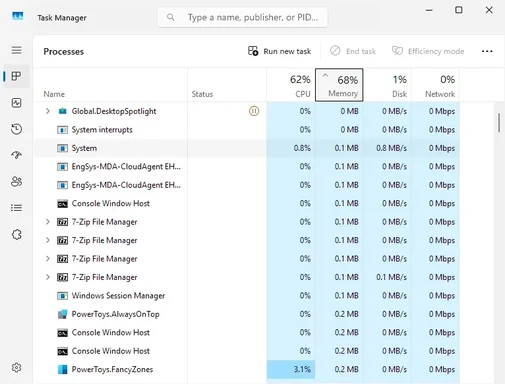Image resolution: width=505 pixels, height=384 pixels.
Task: Open Task Manager settings gear
Action: (x=16, y=367)
